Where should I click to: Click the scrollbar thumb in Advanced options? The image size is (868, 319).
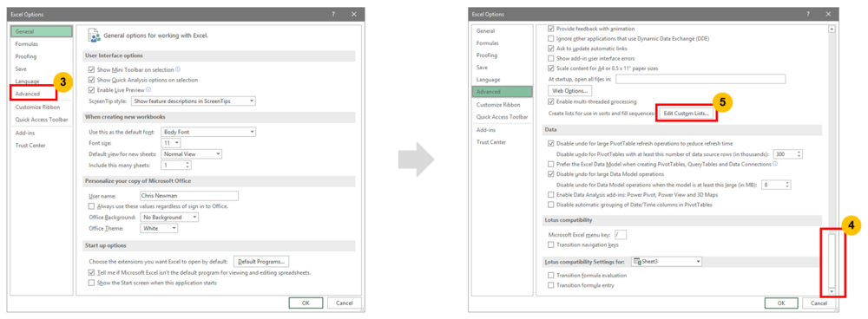tap(832, 260)
